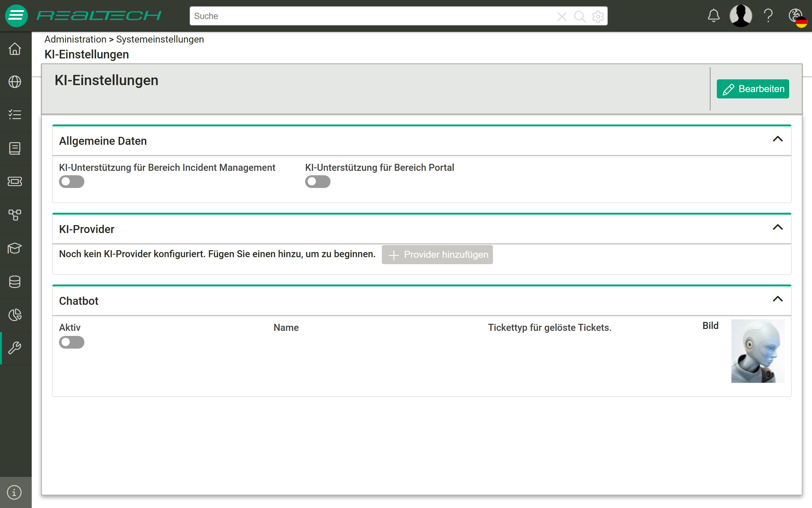Go to Home in the sidebar
812x508 pixels.
(x=15, y=49)
